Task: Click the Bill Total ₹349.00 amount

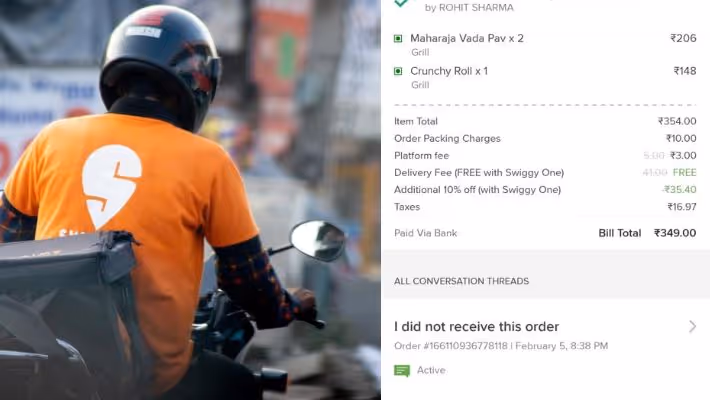Action: (x=675, y=233)
